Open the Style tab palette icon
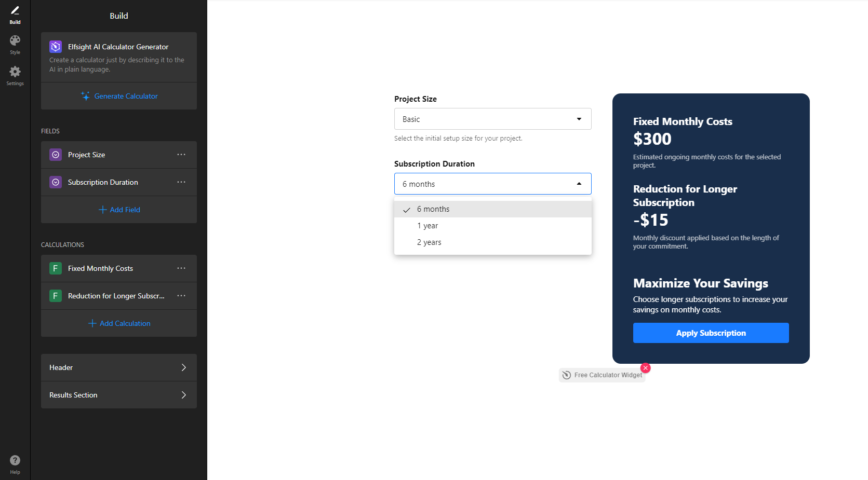 pos(15,40)
